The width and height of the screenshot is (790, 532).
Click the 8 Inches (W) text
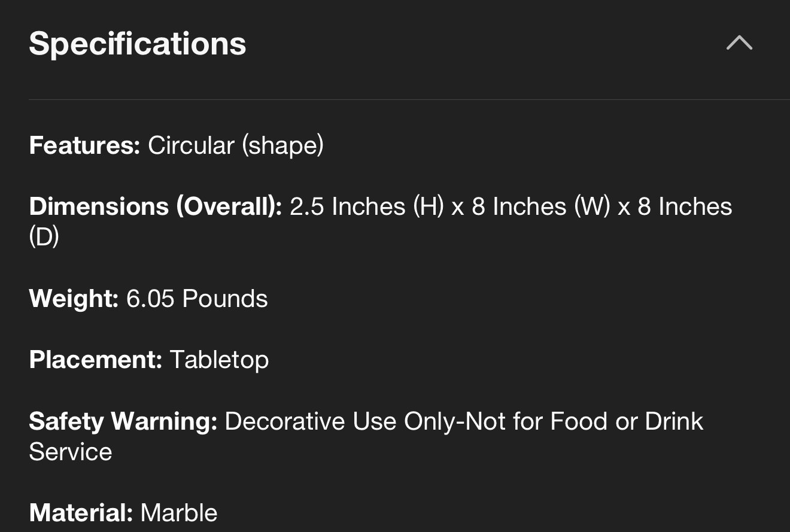tap(540, 206)
